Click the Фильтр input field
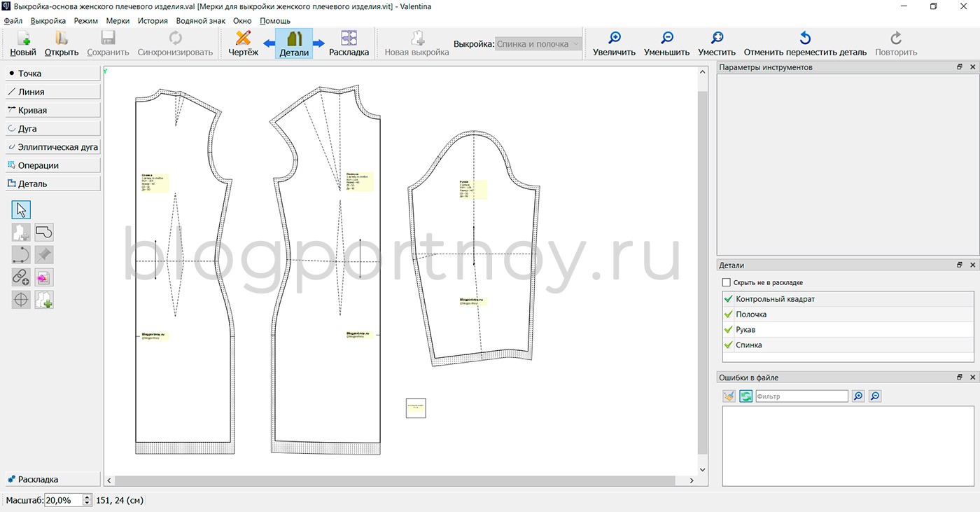Image resolution: width=980 pixels, height=512 pixels. 801,396
